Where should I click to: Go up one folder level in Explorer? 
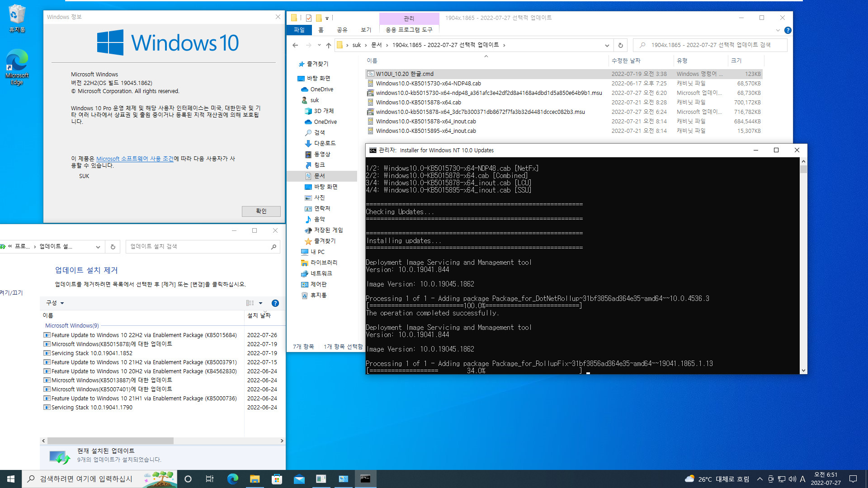pyautogui.click(x=329, y=45)
